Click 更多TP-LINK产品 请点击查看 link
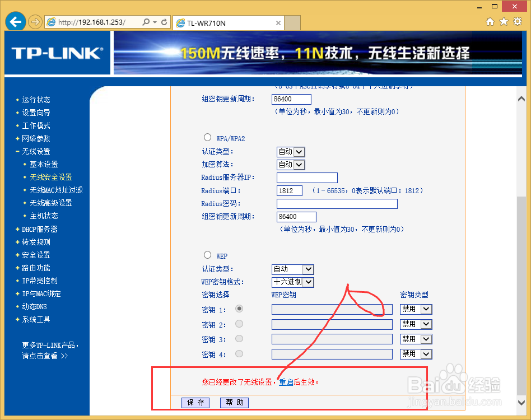The image size is (531, 420). pyautogui.click(x=50, y=351)
